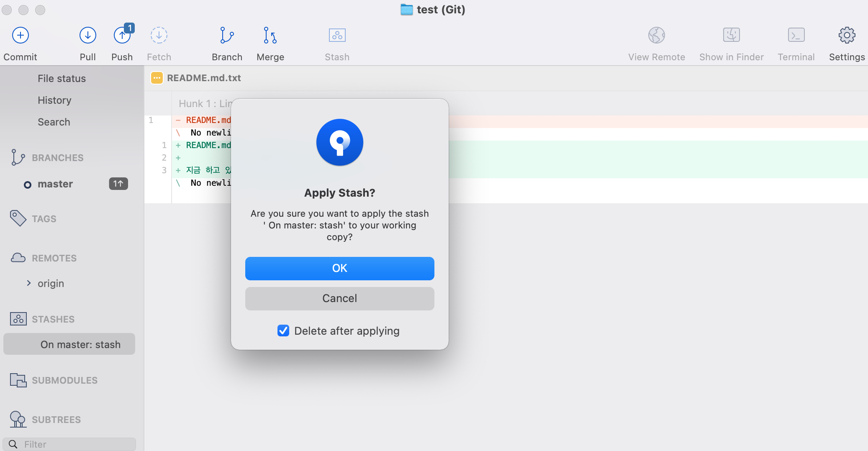The height and width of the screenshot is (451, 868).
Task: Click the REMOTES cloud icon
Action: click(x=18, y=258)
